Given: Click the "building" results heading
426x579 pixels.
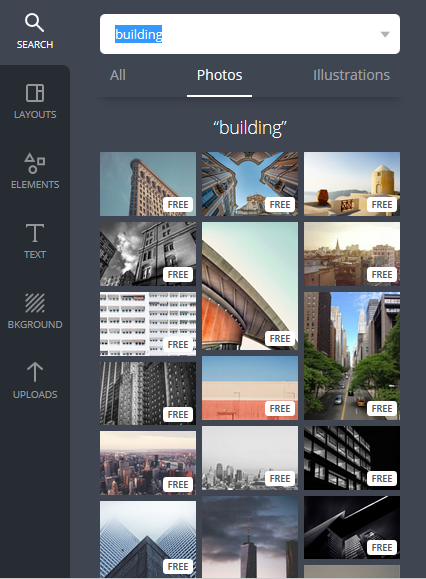Looking at the screenshot, I should click(x=250, y=128).
